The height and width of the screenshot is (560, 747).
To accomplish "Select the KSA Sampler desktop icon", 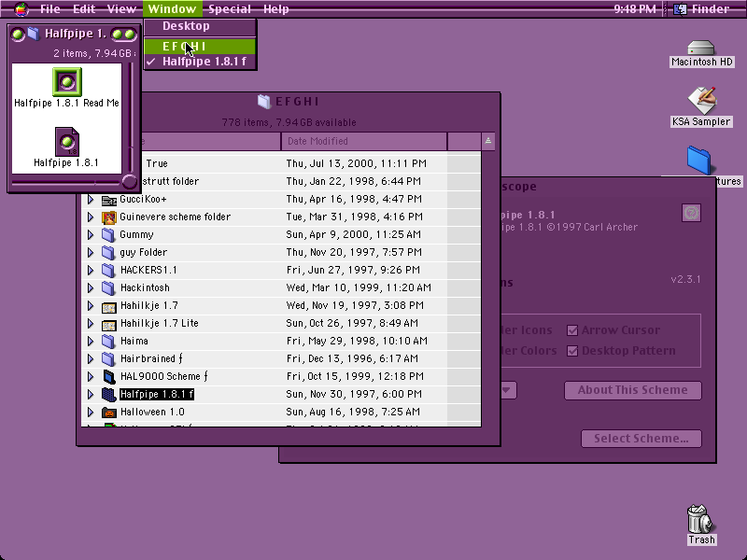I will [x=701, y=99].
